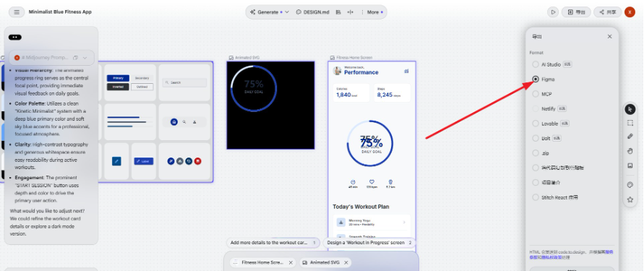Open the DESIGN.md item in toolbar

pyautogui.click(x=312, y=12)
